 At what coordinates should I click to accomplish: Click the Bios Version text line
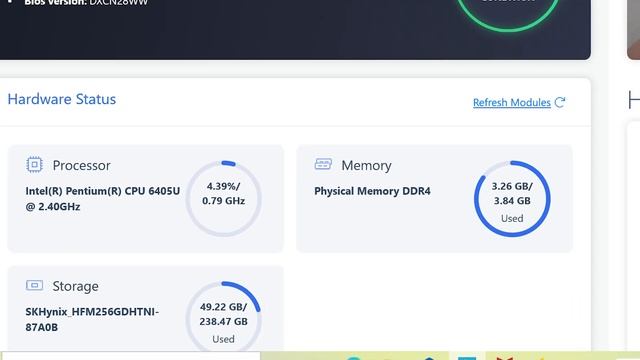coord(86,2)
